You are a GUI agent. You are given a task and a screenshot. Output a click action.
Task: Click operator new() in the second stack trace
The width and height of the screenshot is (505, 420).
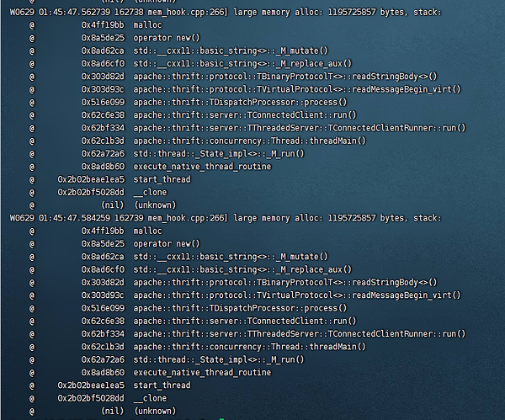coord(167,243)
